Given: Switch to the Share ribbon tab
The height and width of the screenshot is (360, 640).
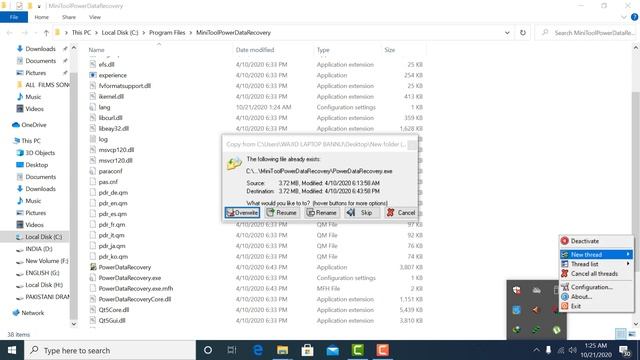Looking at the screenshot, I should [x=69, y=17].
